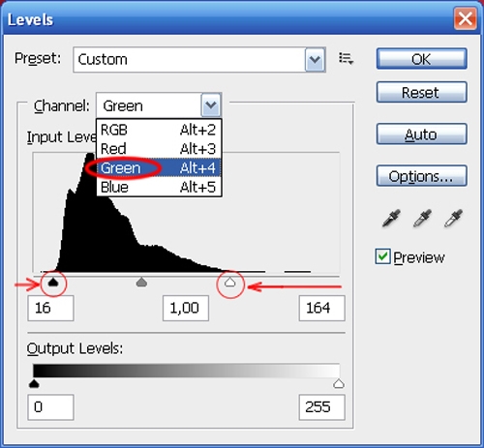
Task: Click the output black slider triangle
Action: pyautogui.click(x=34, y=384)
